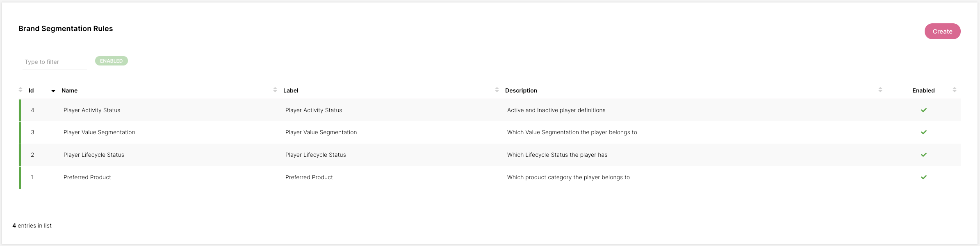
Task: Sort the table by Description column header
Action: (x=521, y=90)
